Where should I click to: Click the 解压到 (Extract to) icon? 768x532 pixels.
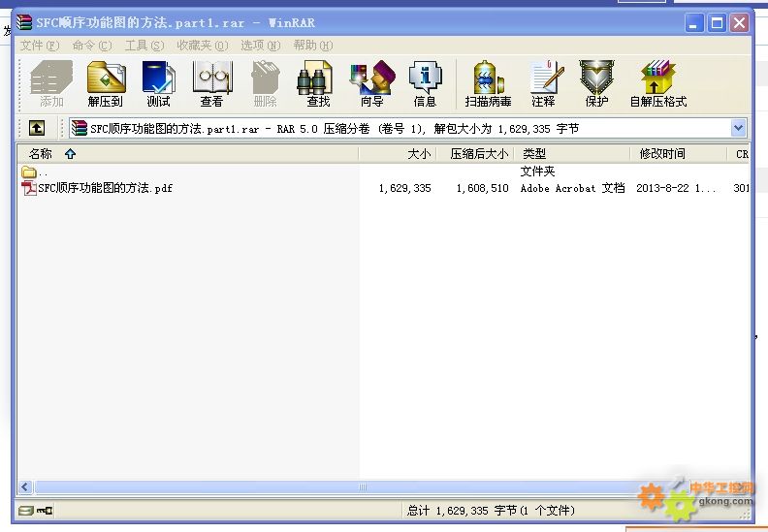coord(106,83)
